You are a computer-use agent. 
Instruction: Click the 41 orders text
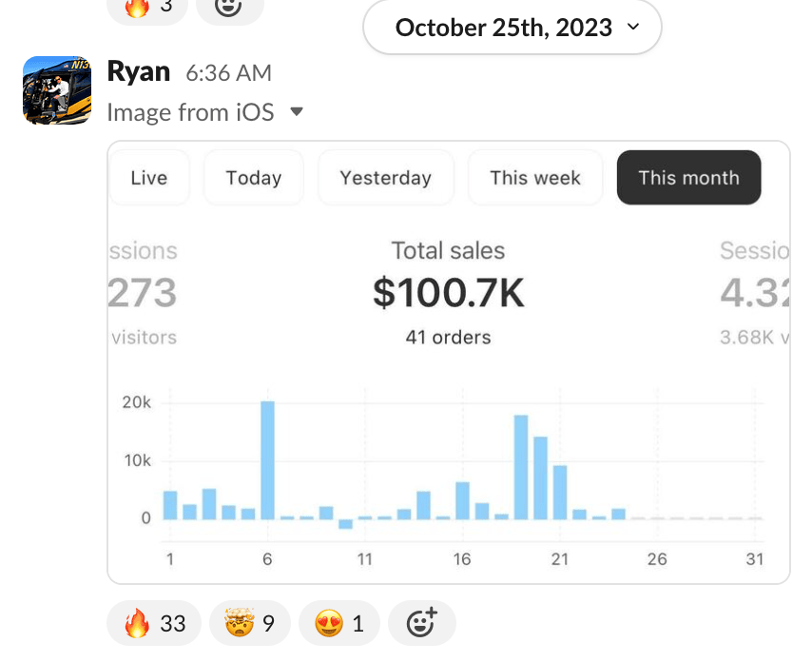tap(448, 337)
